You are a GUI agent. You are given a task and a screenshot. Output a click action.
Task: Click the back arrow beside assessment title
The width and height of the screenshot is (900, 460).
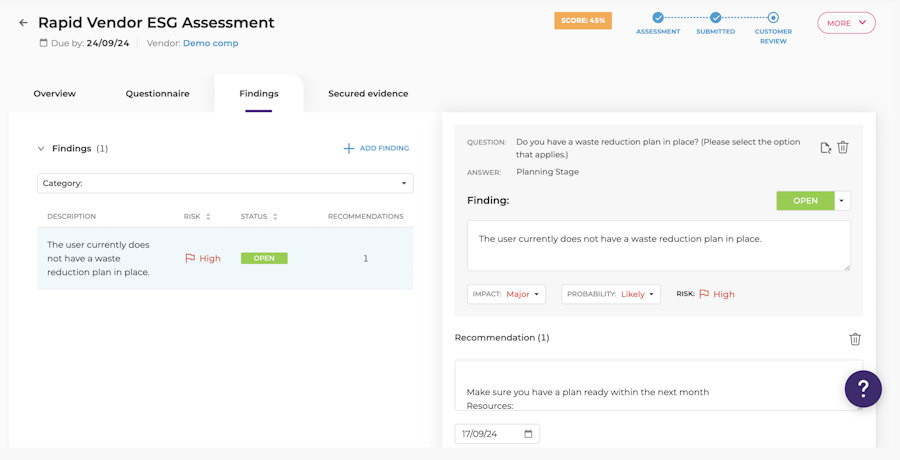coord(23,22)
